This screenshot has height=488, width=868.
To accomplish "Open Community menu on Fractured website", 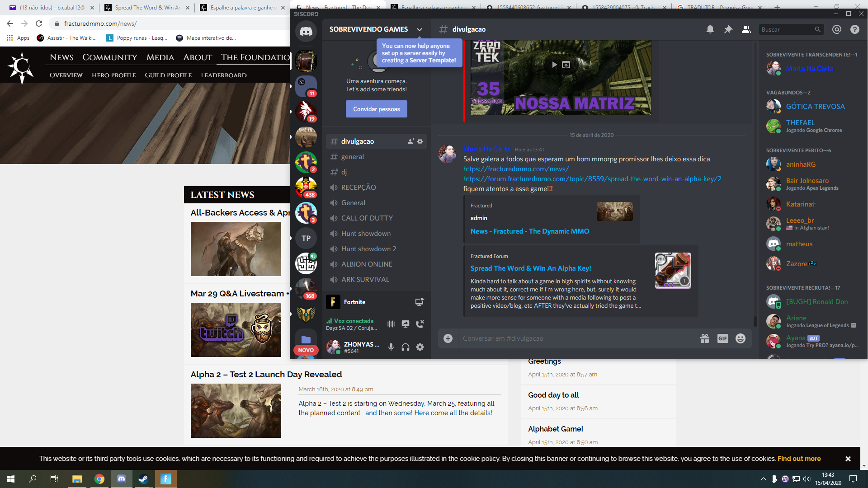I will (x=110, y=57).
